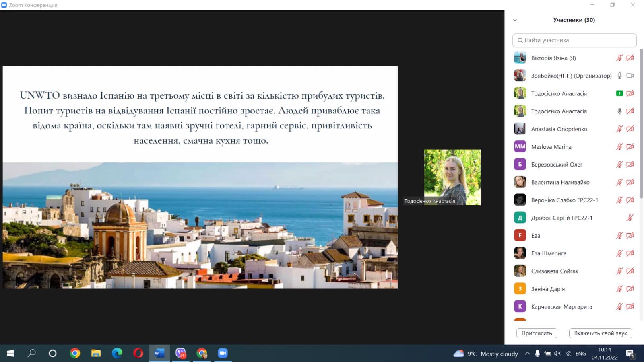Select participant ЗояБойко(НПП) (Организатор)
This screenshot has width=644, height=362.
(x=574, y=76)
